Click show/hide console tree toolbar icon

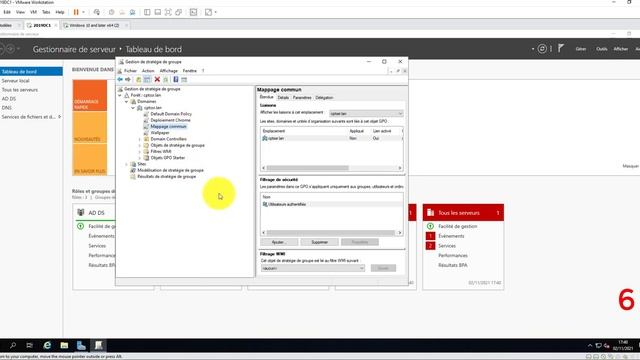[147, 80]
